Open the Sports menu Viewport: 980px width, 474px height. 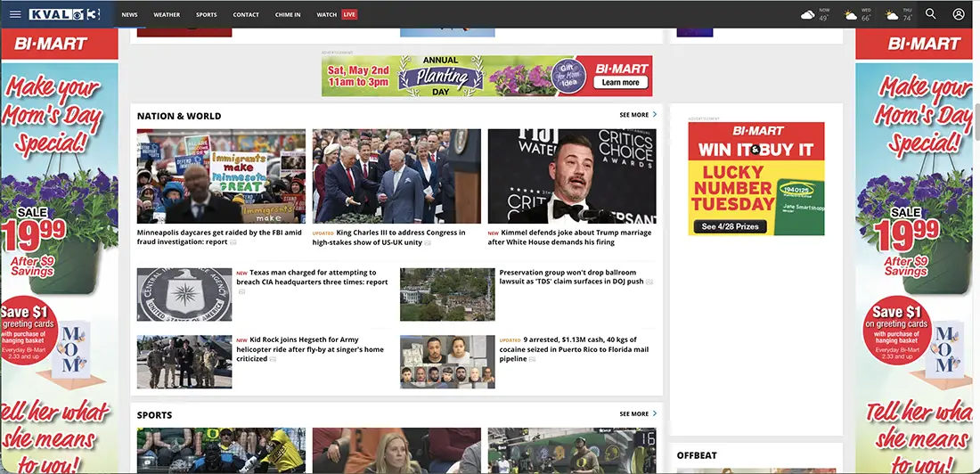click(x=207, y=14)
